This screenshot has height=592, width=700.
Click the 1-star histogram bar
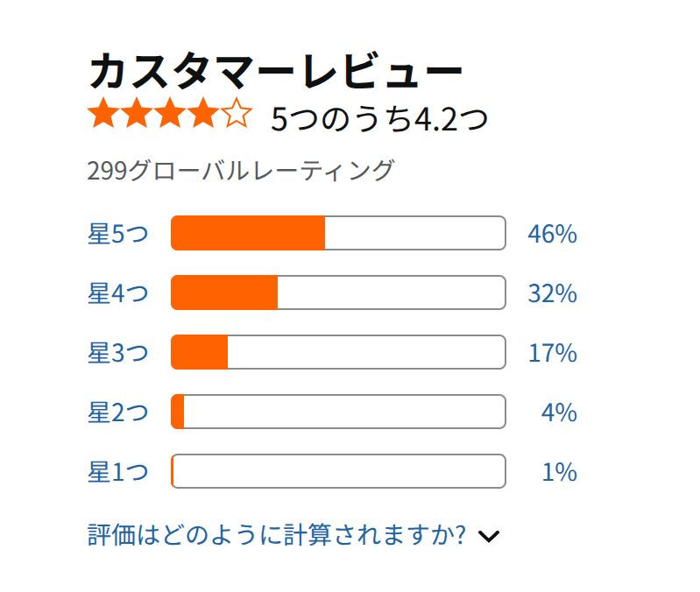click(338, 471)
